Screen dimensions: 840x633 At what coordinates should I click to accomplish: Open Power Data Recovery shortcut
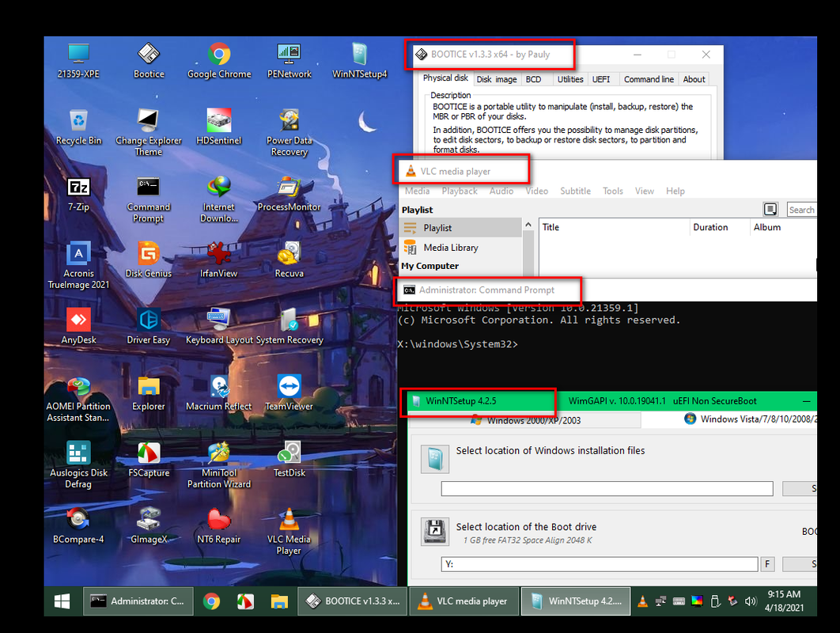pyautogui.click(x=289, y=133)
